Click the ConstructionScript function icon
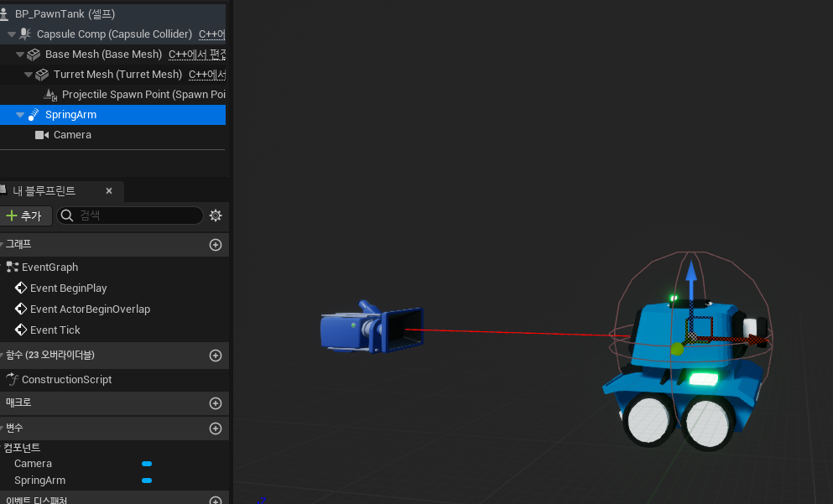This screenshot has width=833, height=504. pyautogui.click(x=13, y=379)
